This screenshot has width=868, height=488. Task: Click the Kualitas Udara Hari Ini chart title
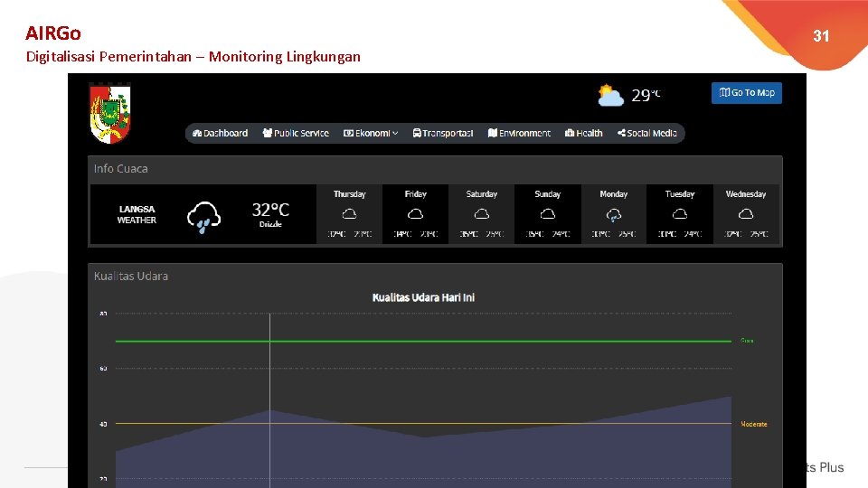pos(423,297)
